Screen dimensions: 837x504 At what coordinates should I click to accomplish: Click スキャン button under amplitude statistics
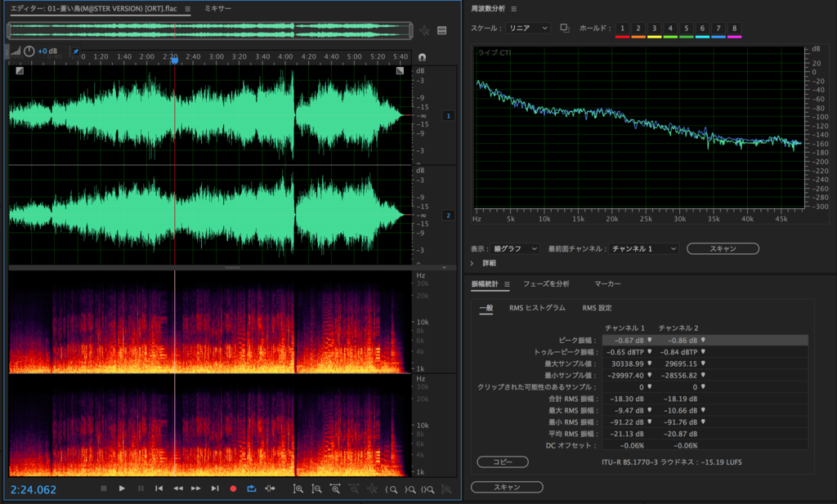click(507, 487)
